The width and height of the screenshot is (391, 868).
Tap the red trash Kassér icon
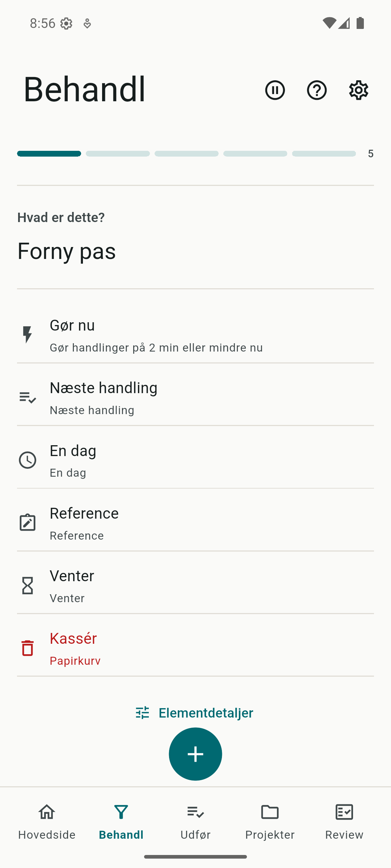coord(28,648)
